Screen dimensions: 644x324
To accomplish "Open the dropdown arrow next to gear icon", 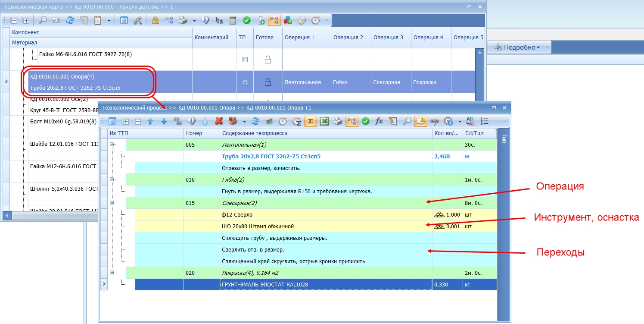I will (x=460, y=121).
